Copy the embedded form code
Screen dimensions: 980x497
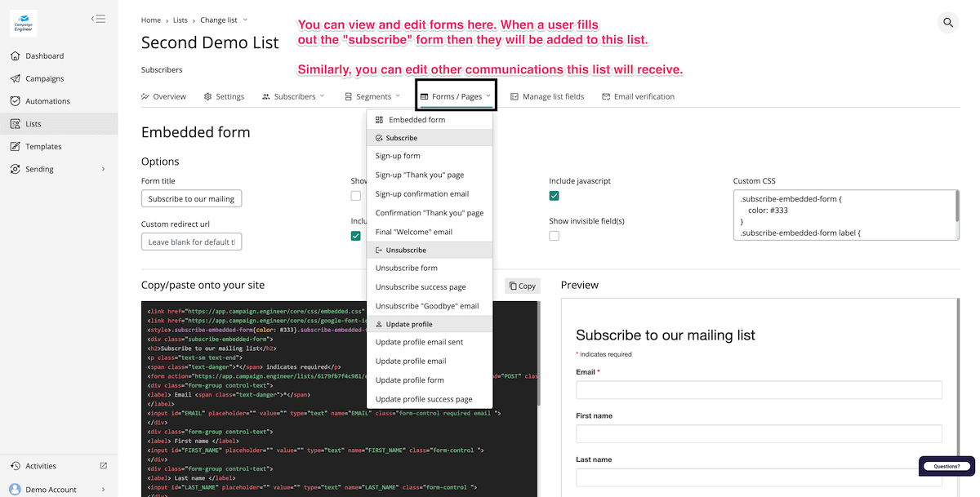click(x=522, y=286)
